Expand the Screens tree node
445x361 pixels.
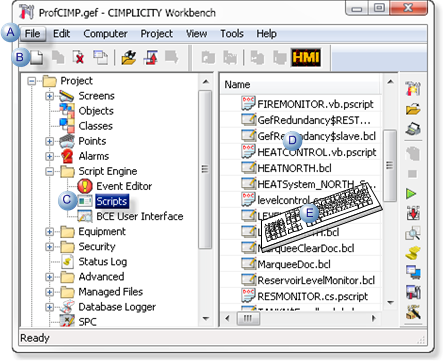[x=49, y=96]
